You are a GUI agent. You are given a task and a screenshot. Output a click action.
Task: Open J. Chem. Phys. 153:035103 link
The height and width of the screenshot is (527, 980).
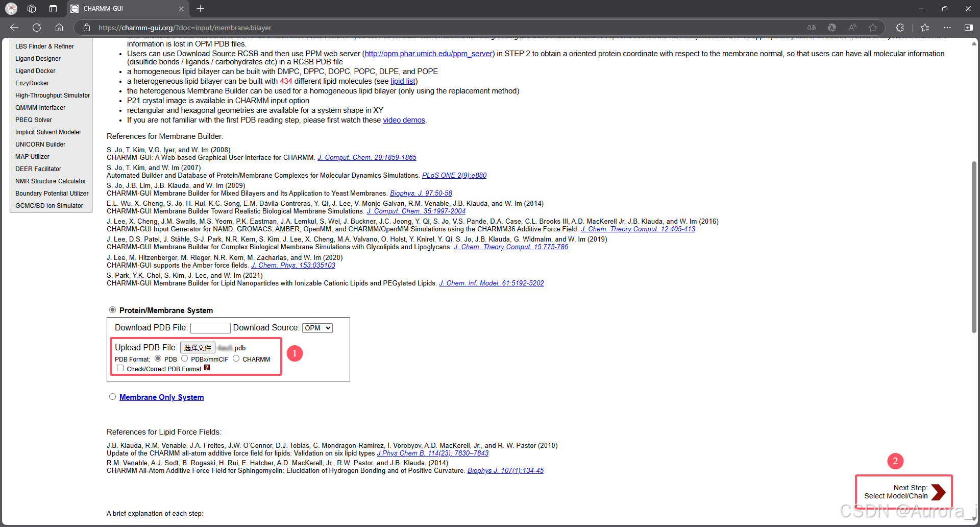pos(293,266)
